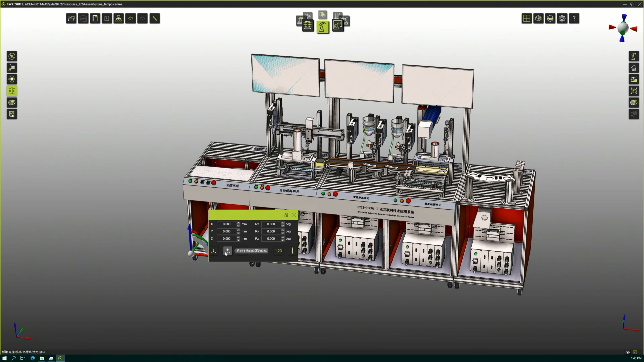Toggle the four-pane grid layout view
Image resolution: width=644 pixels, height=362 pixels.
[527, 19]
